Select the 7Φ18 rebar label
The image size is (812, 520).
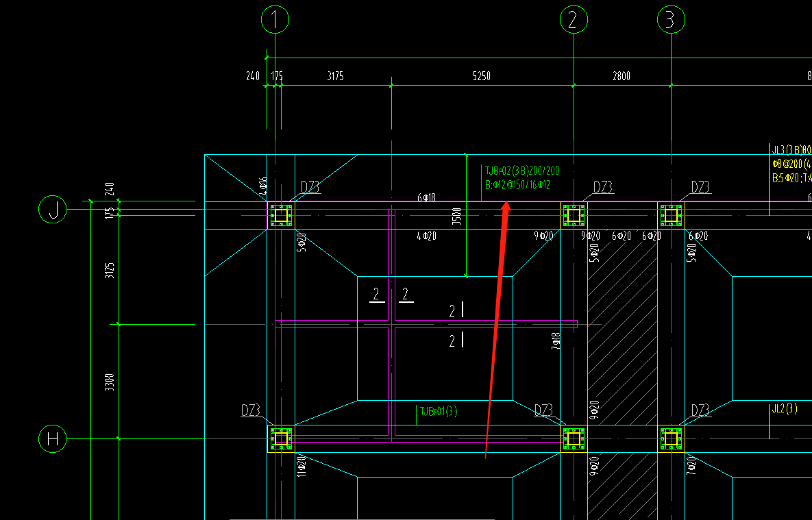[x=556, y=341]
